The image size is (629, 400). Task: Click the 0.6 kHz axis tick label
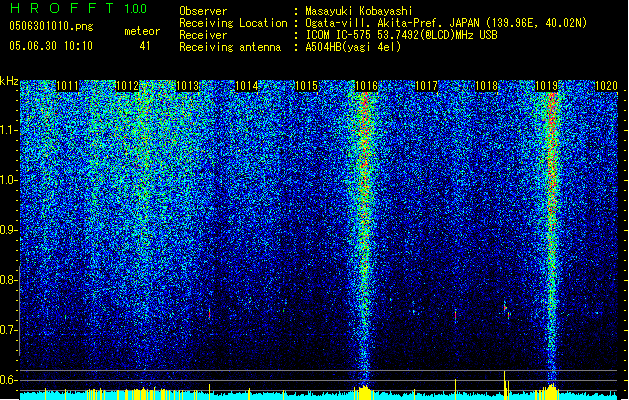tap(9, 380)
